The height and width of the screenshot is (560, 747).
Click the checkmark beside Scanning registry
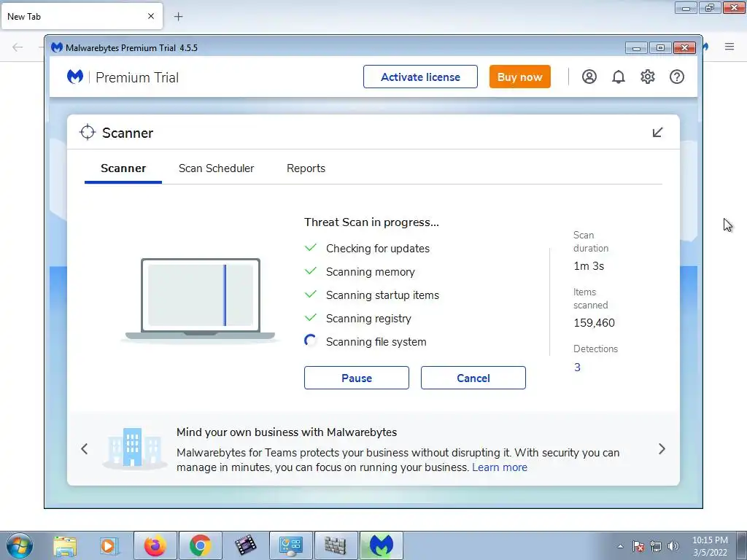[311, 318]
